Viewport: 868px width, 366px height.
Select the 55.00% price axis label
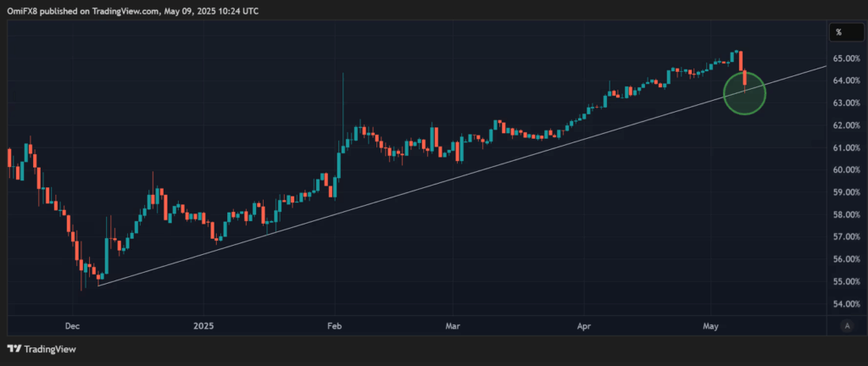(x=847, y=281)
